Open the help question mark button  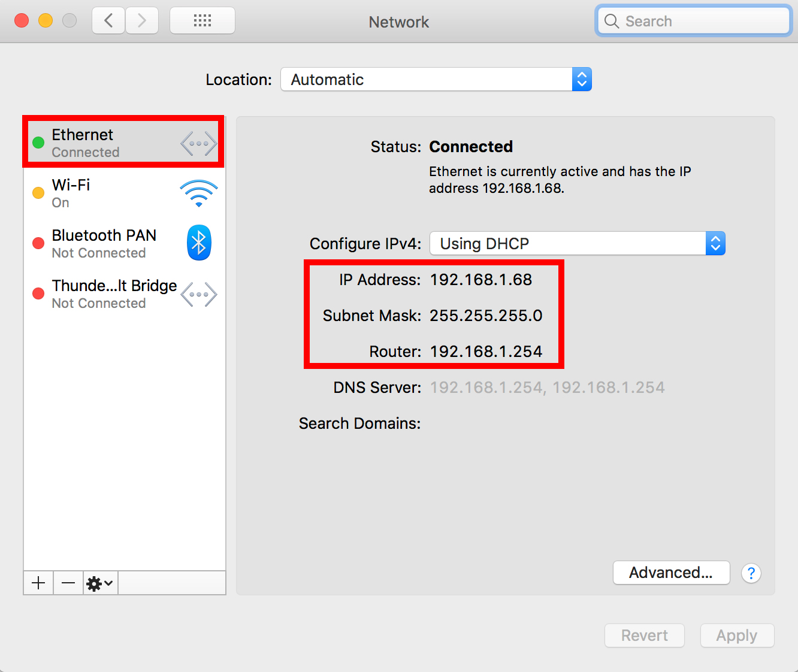[751, 573]
